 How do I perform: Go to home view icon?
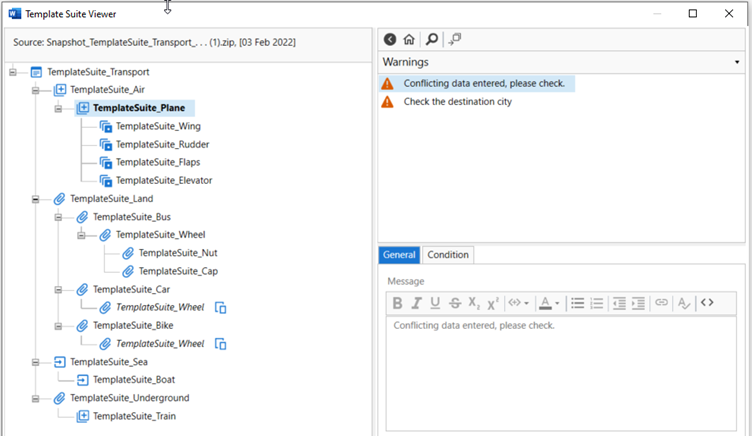409,39
